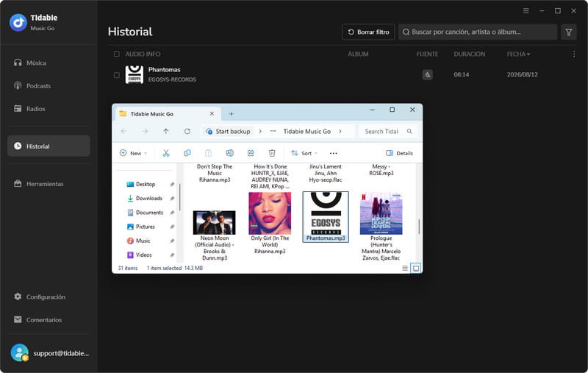Expand the ellipsis breadcrumb in address bar

click(273, 131)
